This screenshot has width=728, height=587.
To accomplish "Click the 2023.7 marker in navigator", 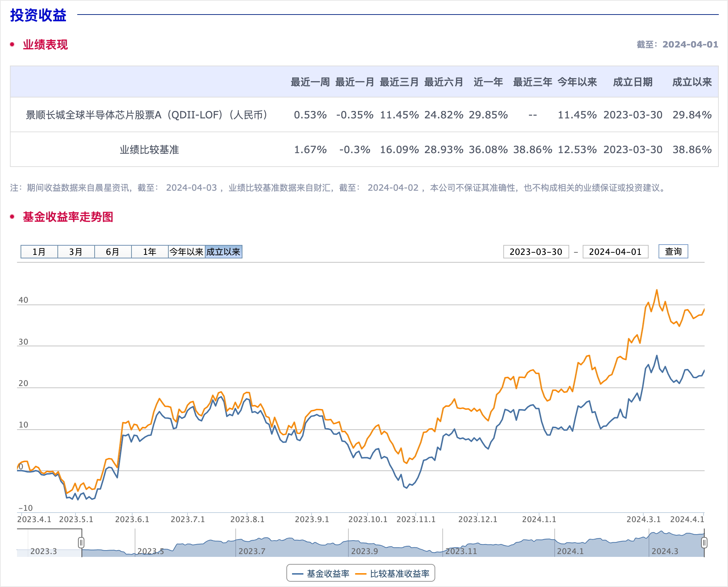I will pyautogui.click(x=252, y=551).
